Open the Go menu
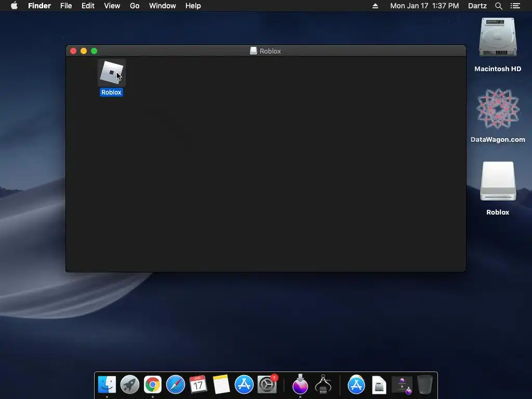 click(x=135, y=6)
